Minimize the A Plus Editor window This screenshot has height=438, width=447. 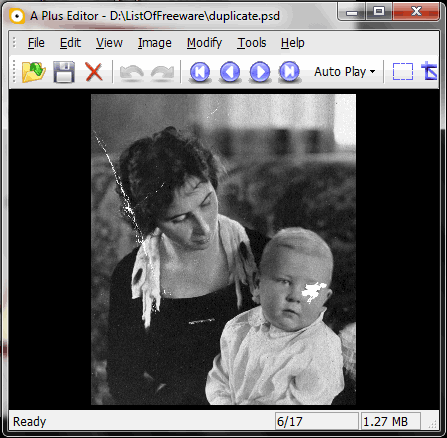coord(352,13)
